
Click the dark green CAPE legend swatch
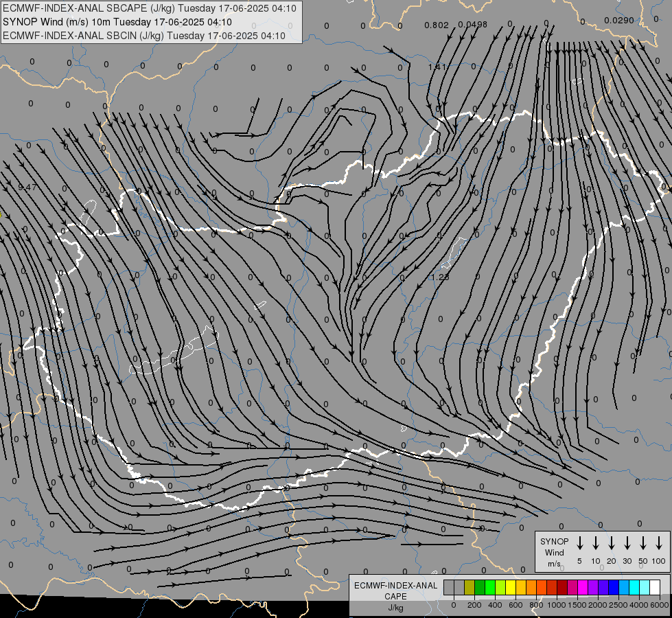click(480, 587)
